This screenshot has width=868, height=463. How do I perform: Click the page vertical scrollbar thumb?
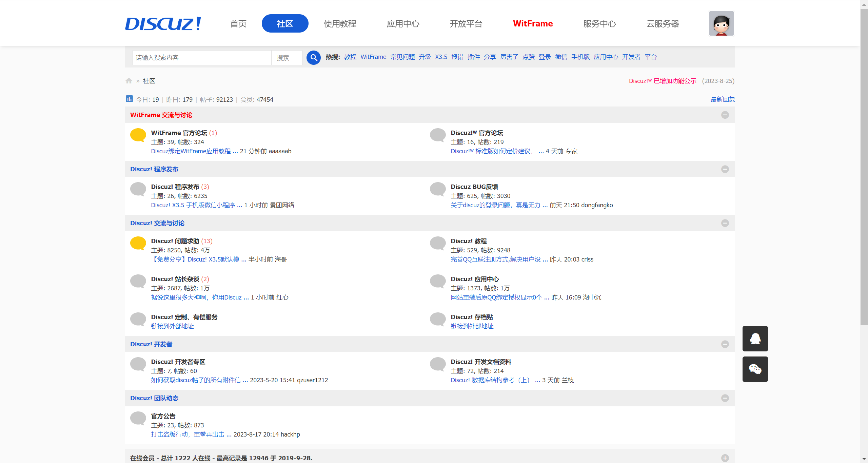pos(864,166)
